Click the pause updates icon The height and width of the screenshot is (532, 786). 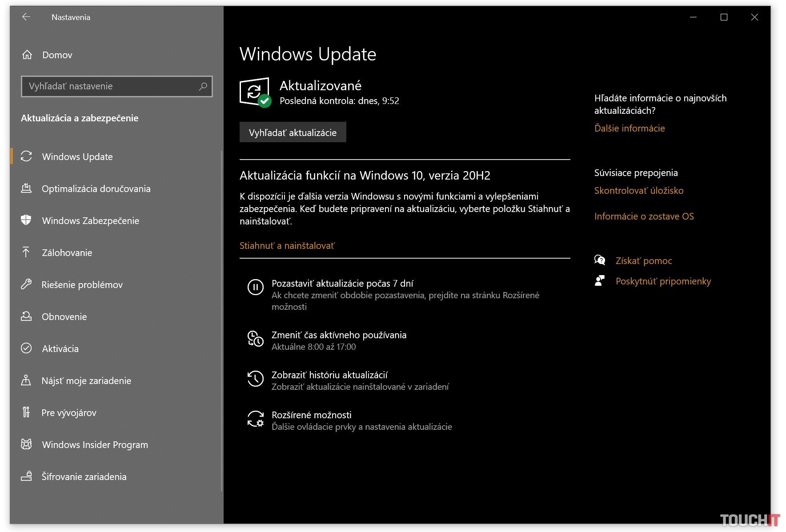pyautogui.click(x=255, y=287)
